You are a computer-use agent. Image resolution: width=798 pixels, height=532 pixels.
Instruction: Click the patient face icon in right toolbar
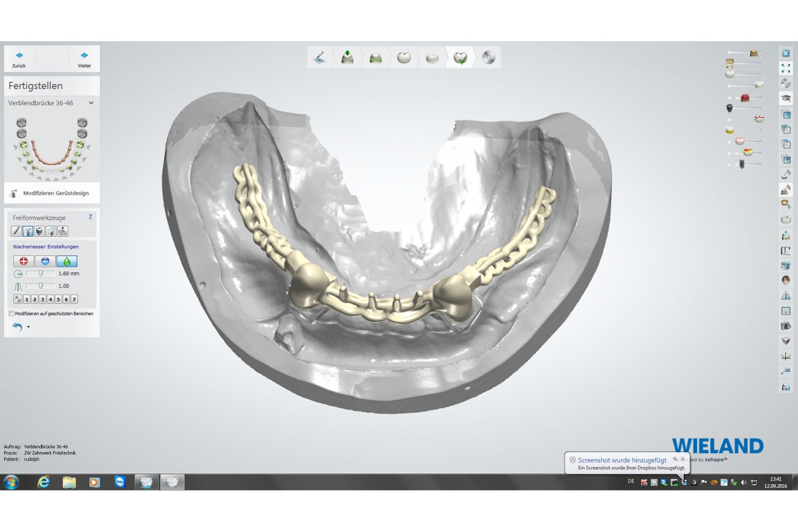pos(786,280)
